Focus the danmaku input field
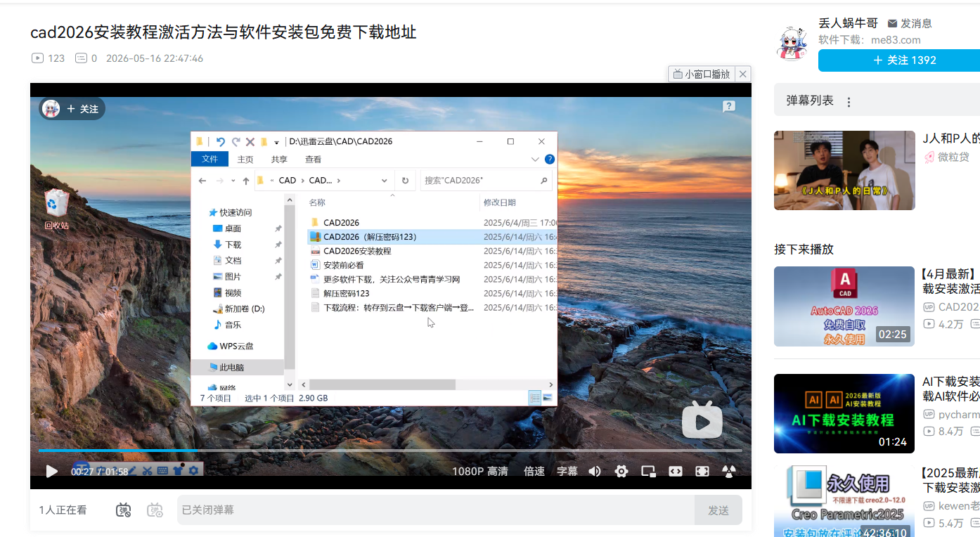Screen dimensions: 980x537 (x=436, y=510)
